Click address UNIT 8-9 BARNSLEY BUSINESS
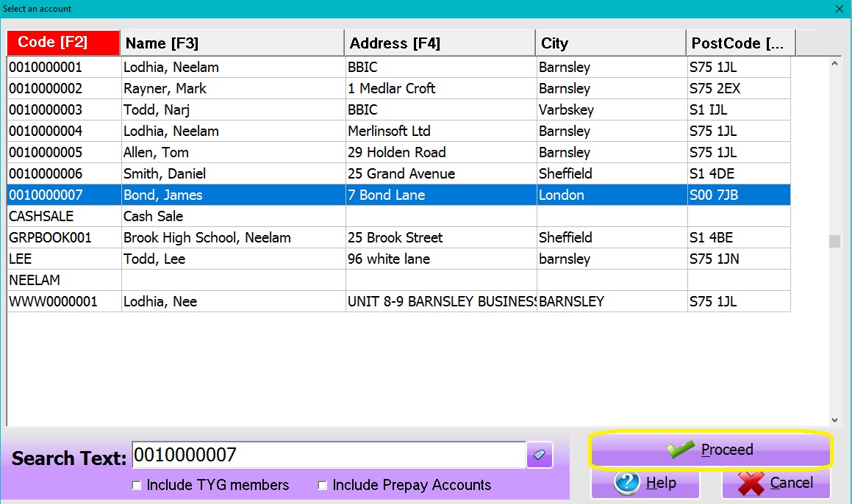 (x=442, y=301)
